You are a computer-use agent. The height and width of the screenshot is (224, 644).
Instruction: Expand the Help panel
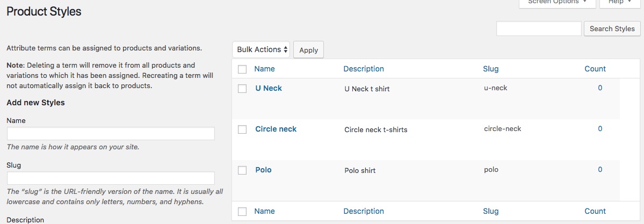coord(619,3)
